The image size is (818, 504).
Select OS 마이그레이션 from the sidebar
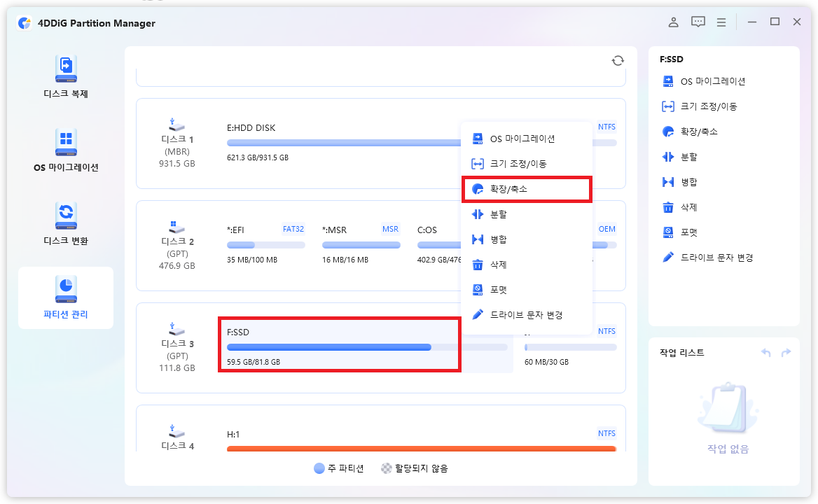point(65,149)
